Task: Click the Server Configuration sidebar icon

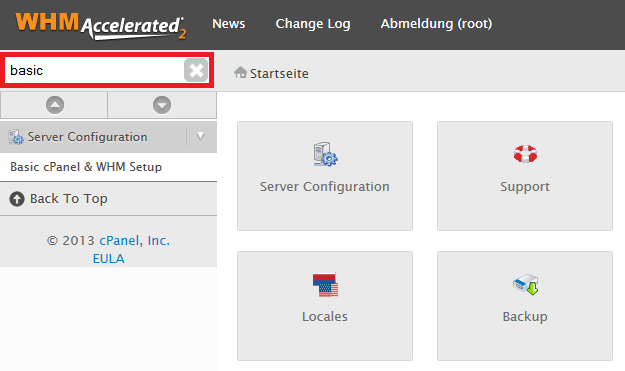Action: (x=16, y=137)
